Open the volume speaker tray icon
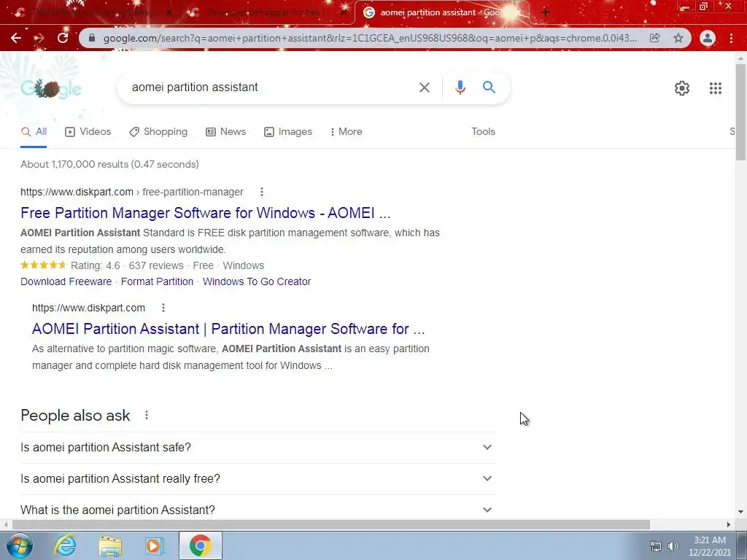Viewport: 747px width, 560px height. pyautogui.click(x=673, y=546)
